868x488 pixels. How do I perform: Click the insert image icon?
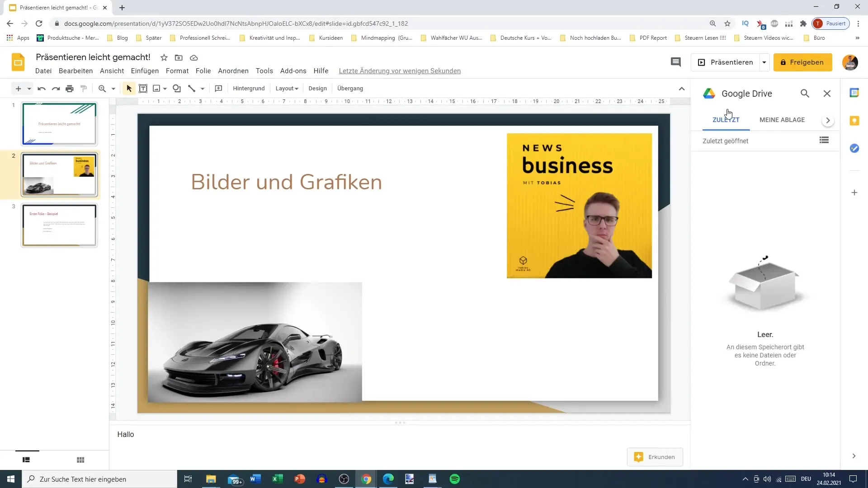pyautogui.click(x=156, y=89)
